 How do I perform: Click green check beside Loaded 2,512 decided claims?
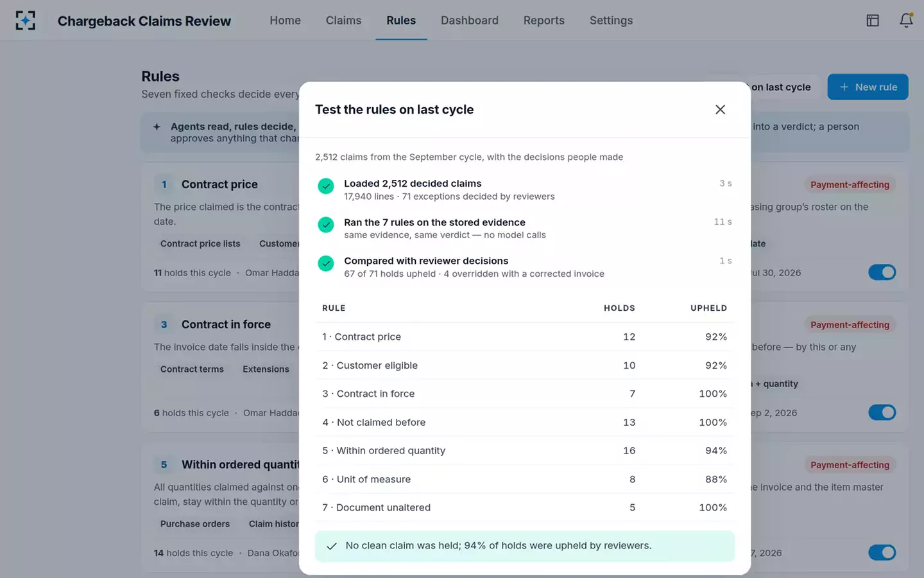click(x=326, y=186)
